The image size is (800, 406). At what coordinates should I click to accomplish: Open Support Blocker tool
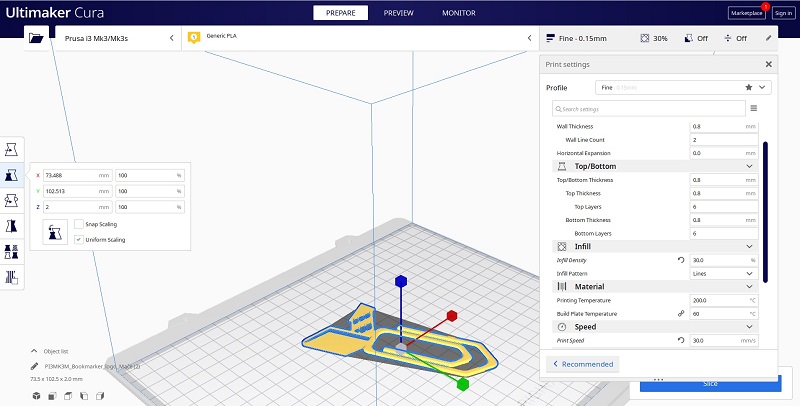pos(11,277)
